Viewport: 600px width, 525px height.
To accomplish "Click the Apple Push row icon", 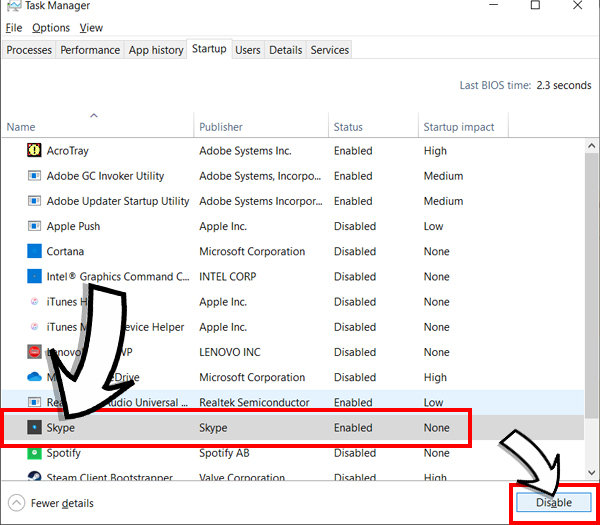I will click(34, 226).
